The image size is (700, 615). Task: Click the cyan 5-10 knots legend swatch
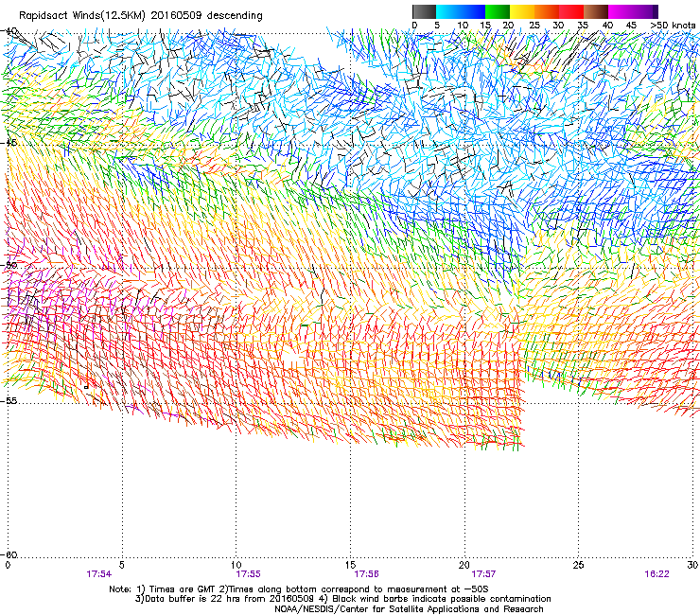[448, 11]
